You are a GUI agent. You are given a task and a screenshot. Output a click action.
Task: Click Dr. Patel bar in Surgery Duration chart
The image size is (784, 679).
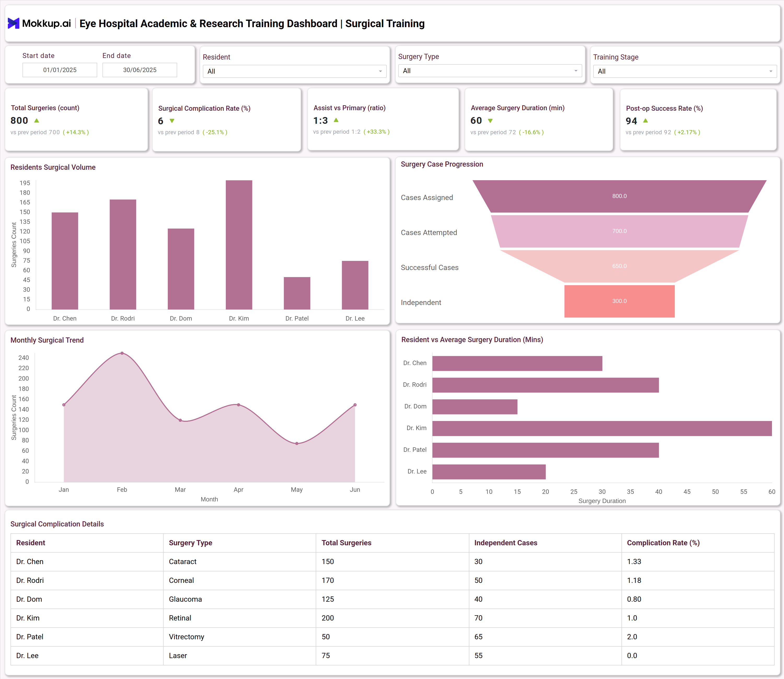546,450
